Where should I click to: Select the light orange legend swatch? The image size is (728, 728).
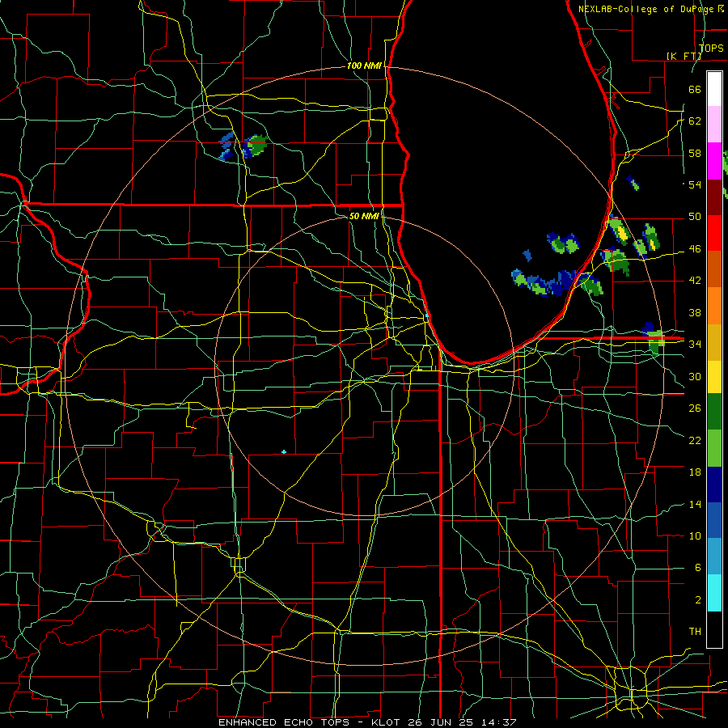click(x=714, y=306)
